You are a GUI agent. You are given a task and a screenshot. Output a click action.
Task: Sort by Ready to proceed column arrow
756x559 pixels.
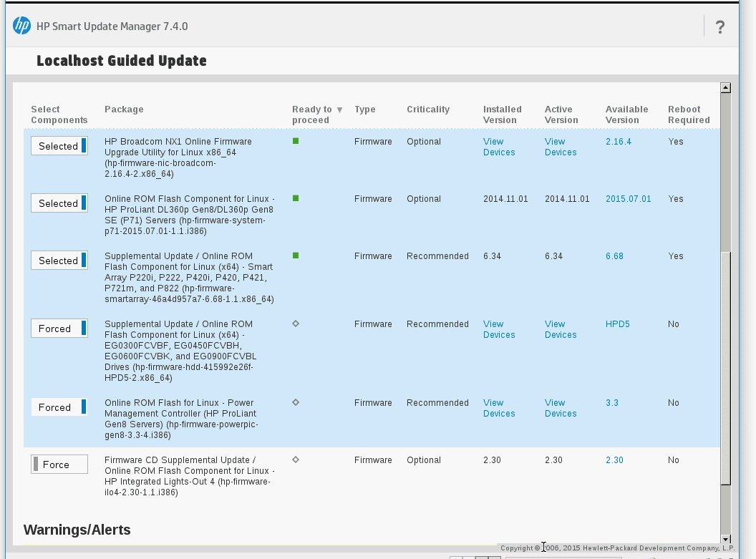pos(339,110)
